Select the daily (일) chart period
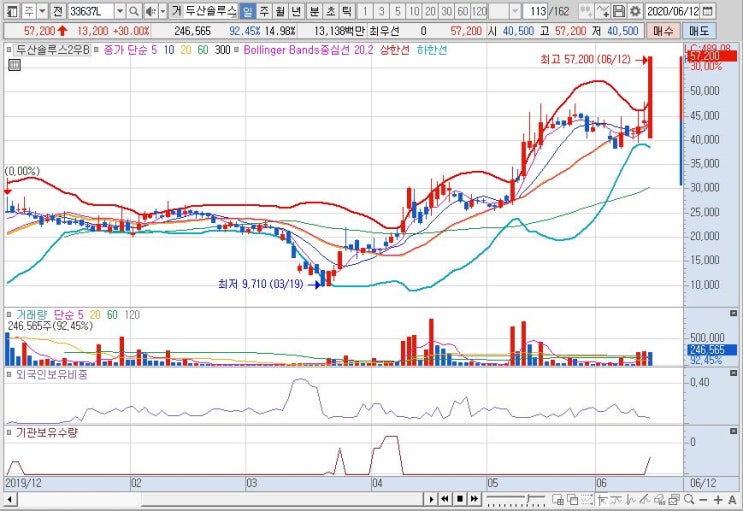743x511 pixels. click(x=247, y=10)
